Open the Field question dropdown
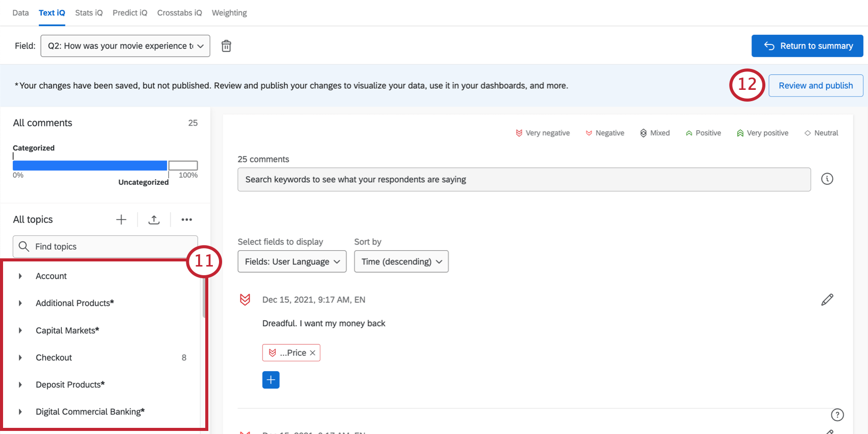Viewport: 868px width, 434px height. point(125,46)
